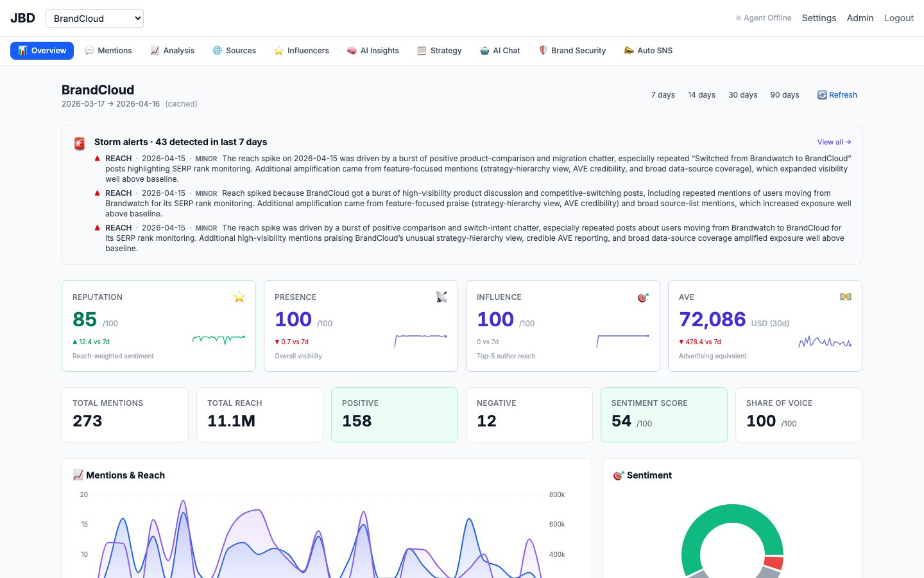924x578 pixels.
Task: Open the AI Insights tab
Action: [373, 51]
